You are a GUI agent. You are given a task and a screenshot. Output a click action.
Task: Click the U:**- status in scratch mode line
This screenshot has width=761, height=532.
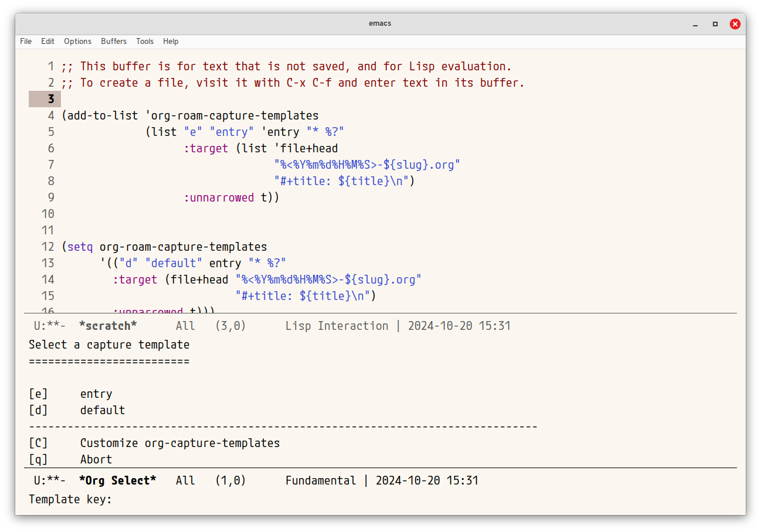click(50, 326)
